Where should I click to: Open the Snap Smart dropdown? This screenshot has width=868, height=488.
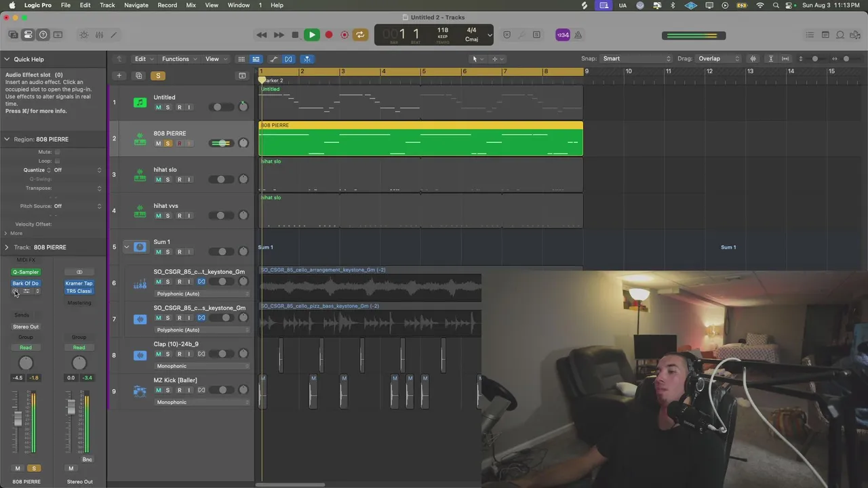coord(636,59)
